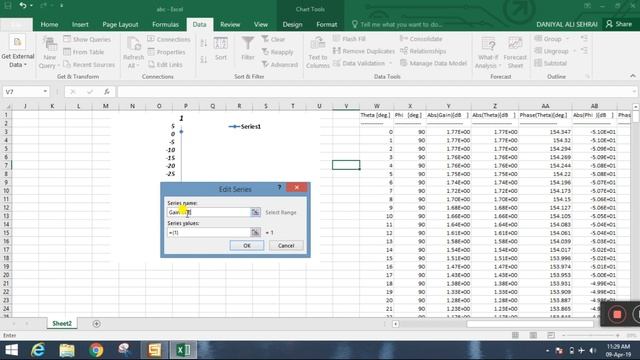The height and width of the screenshot is (360, 640).
Task: Open the Sort dialog
Action: [x=221, y=48]
